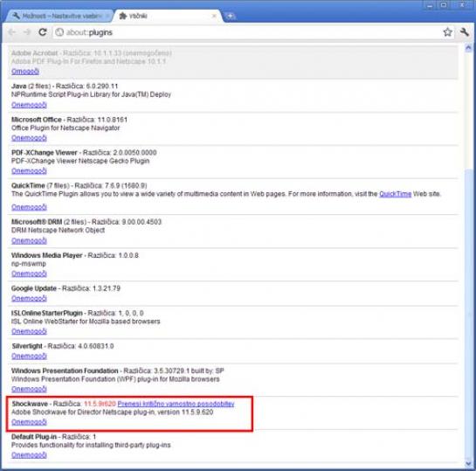The height and width of the screenshot is (471, 476).
Task: Click the np-mswmp description text
Action: (29, 264)
